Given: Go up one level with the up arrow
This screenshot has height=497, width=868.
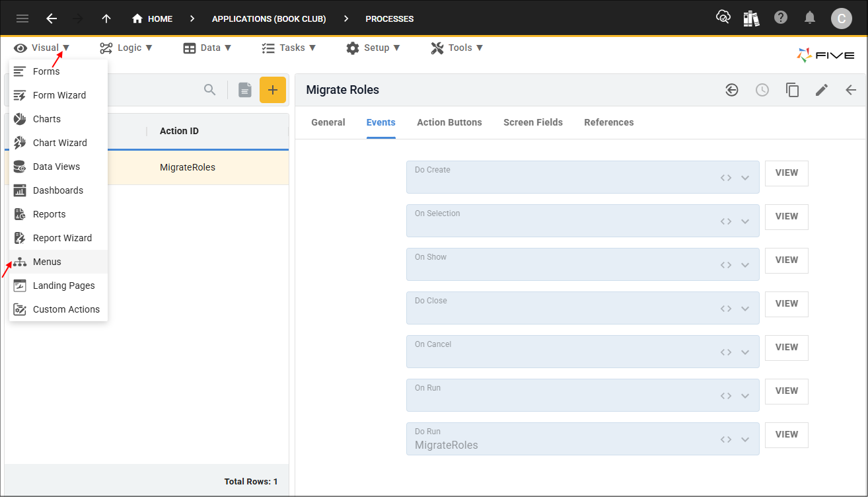Looking at the screenshot, I should (x=106, y=19).
